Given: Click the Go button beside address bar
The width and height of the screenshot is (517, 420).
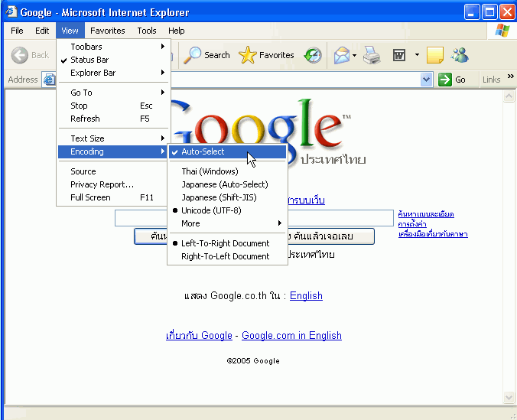Looking at the screenshot, I should (x=454, y=80).
